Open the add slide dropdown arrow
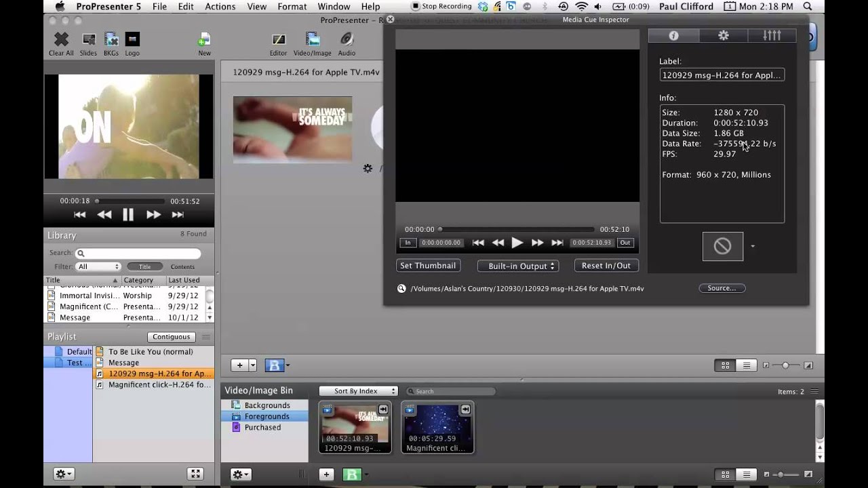868x488 pixels. (x=252, y=365)
